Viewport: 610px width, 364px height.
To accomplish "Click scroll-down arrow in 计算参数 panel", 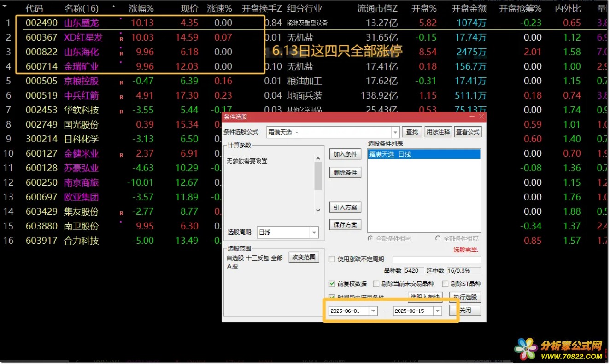I will tap(318, 210).
